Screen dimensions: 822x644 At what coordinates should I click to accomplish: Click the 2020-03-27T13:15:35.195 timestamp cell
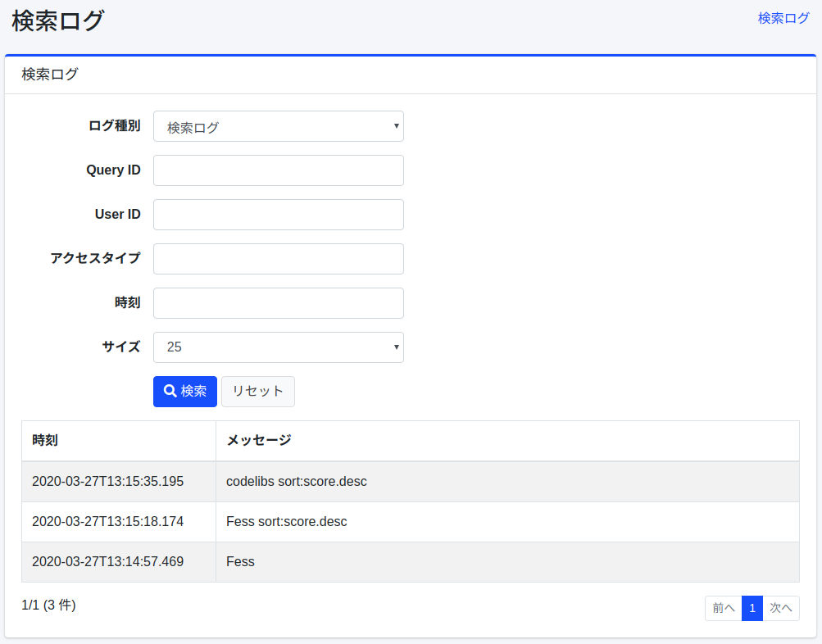tap(107, 482)
